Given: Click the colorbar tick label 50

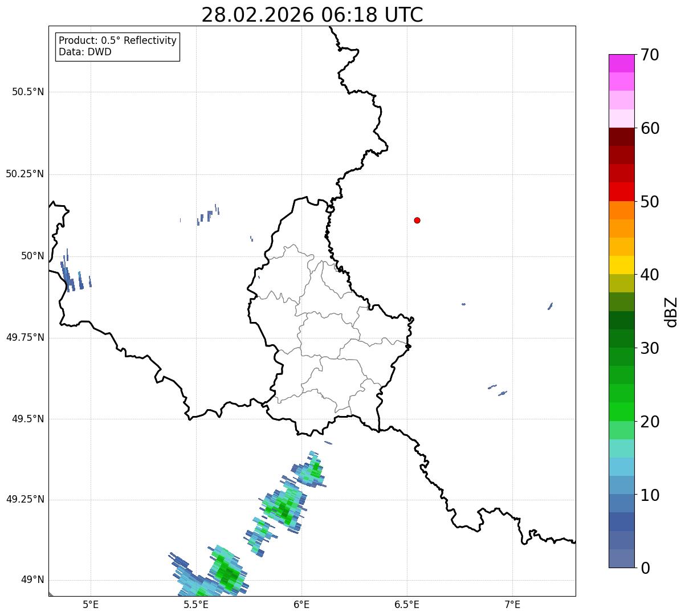Looking at the screenshot, I should (649, 202).
